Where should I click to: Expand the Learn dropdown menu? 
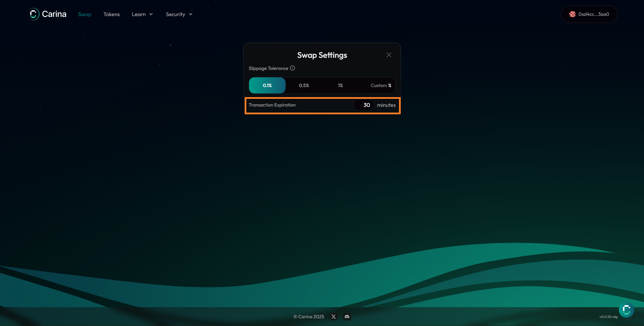pyautogui.click(x=142, y=14)
